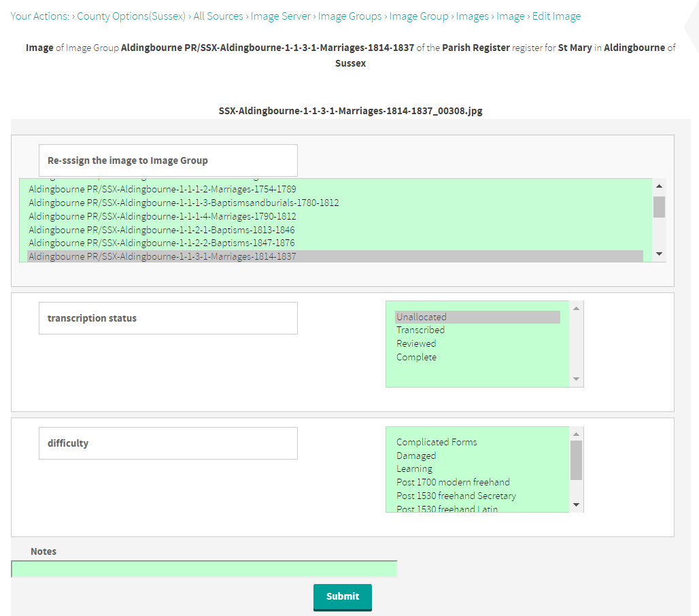699x616 pixels.
Task: Set transcription status to Transcribed
Action: pos(420,330)
